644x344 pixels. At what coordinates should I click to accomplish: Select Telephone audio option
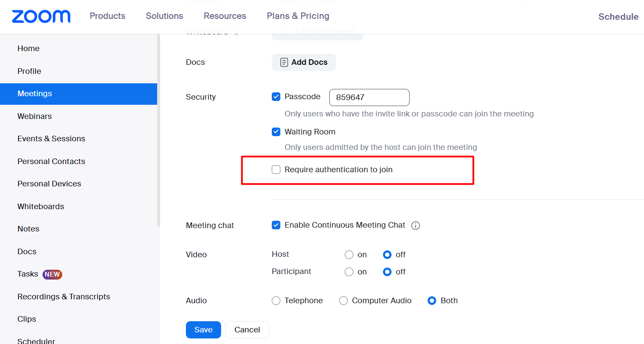coord(276,301)
